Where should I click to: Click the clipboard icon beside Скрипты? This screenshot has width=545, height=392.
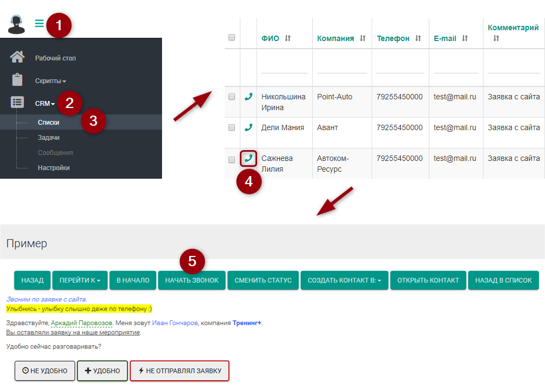[17, 80]
